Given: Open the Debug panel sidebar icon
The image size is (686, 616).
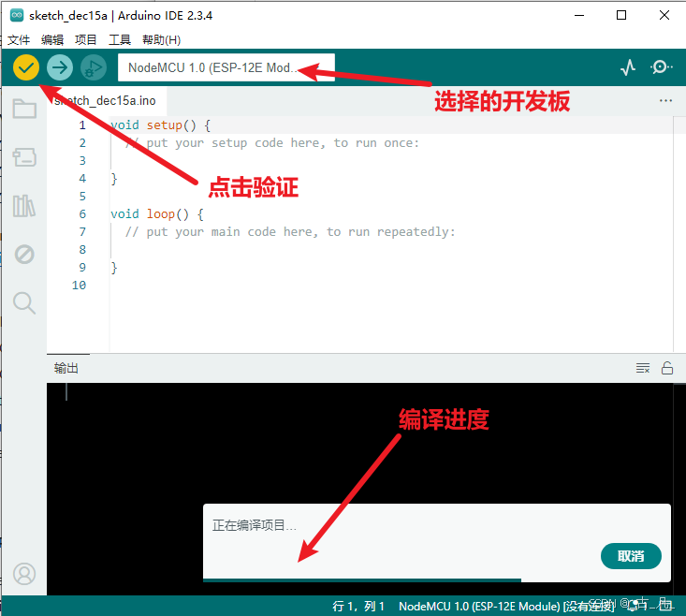Looking at the screenshot, I should point(24,255).
